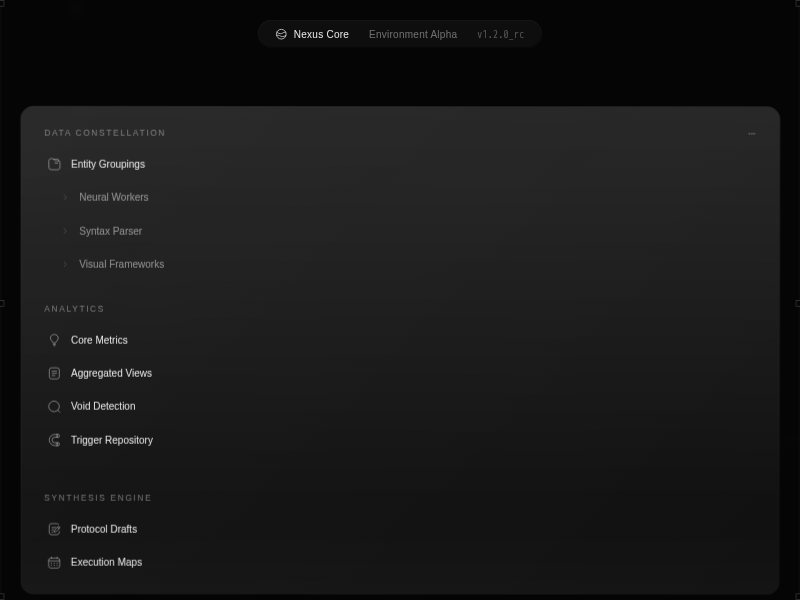This screenshot has height=600, width=800.
Task: Open the Core Metrics label
Action: pos(99,340)
